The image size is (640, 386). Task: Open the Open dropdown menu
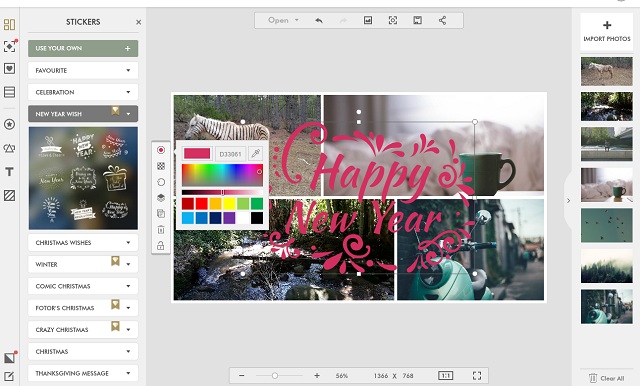(283, 20)
